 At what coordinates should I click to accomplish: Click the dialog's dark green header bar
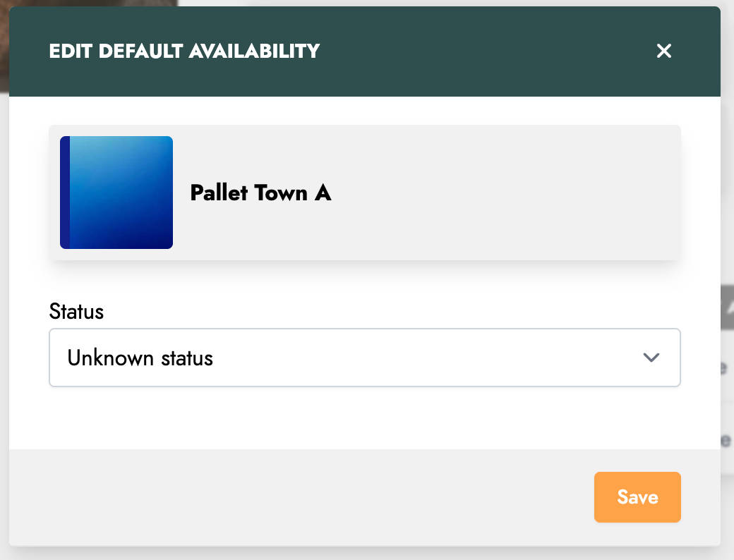[x=459, y=51]
